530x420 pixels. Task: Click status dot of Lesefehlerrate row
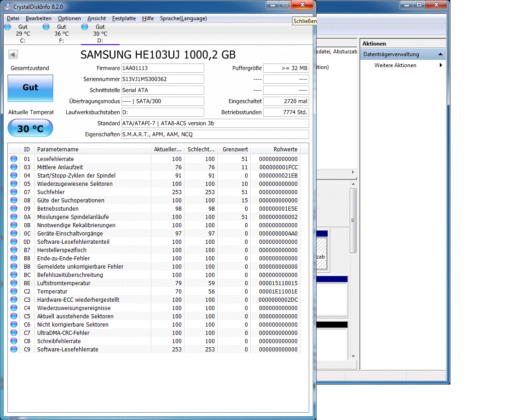click(14, 158)
